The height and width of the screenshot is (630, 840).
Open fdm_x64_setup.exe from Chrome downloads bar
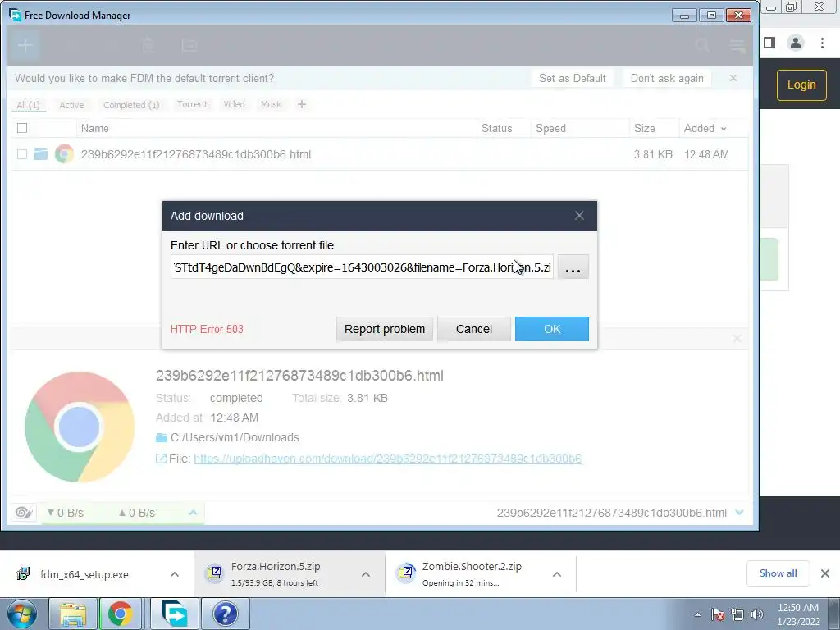point(84,575)
